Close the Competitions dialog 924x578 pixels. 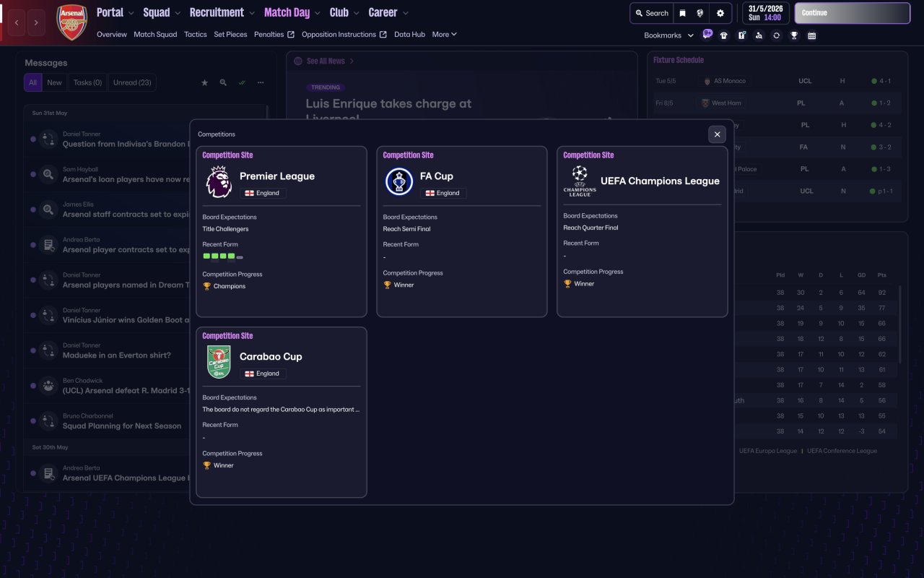coord(717,134)
